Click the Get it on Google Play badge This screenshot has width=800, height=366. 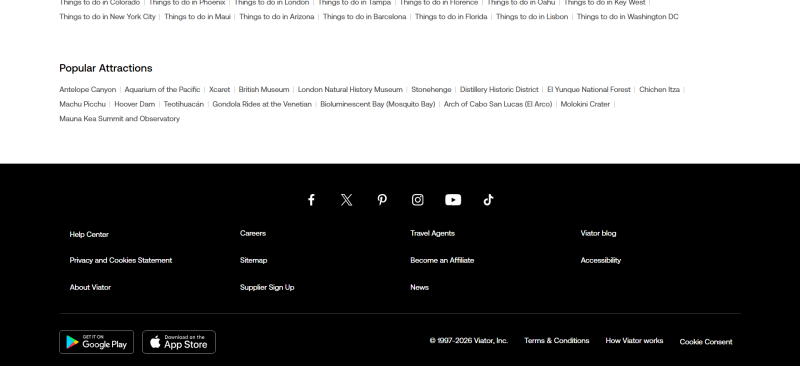(96, 342)
